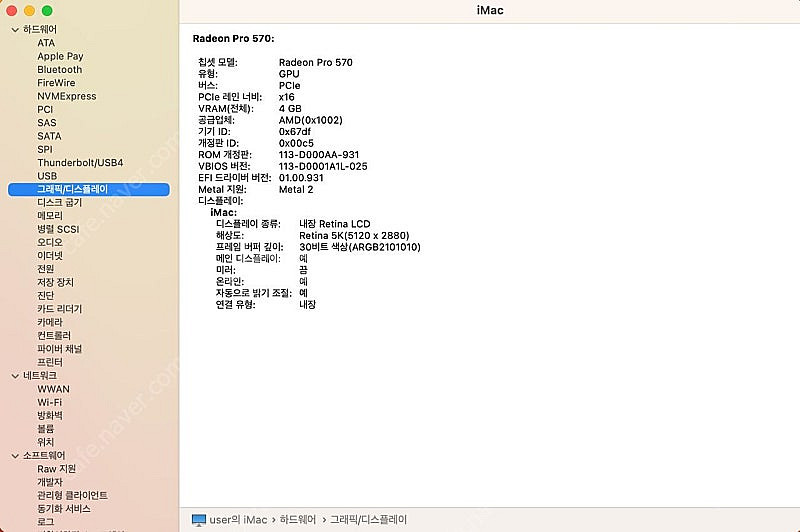Click the computer icon in path bar
The height and width of the screenshot is (532, 800).
coord(198,520)
